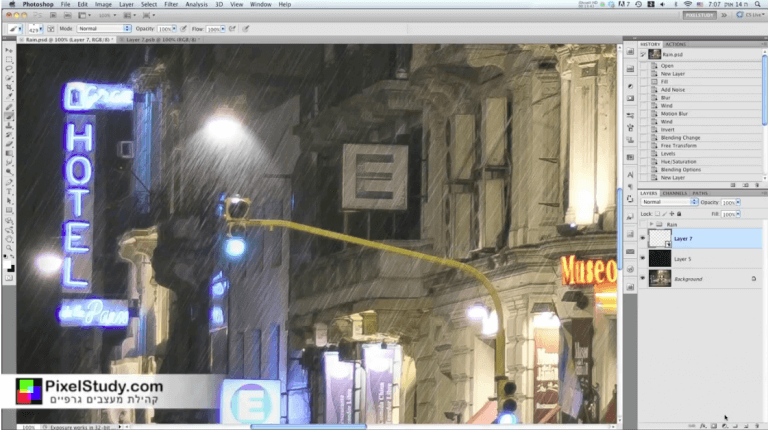
Task: Launch Mini Bridge from application bar
Action: pos(68,16)
